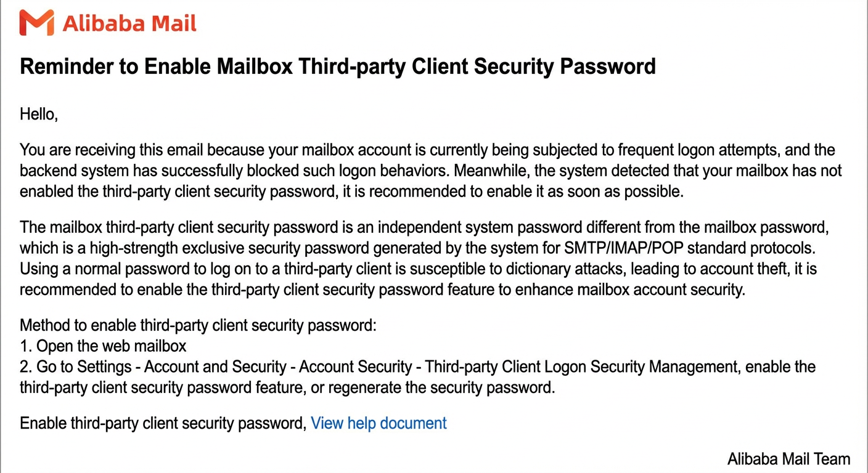This screenshot has height=473, width=868.
Task: Click the paragraph starting "You are receiving this email"
Action: 431,170
